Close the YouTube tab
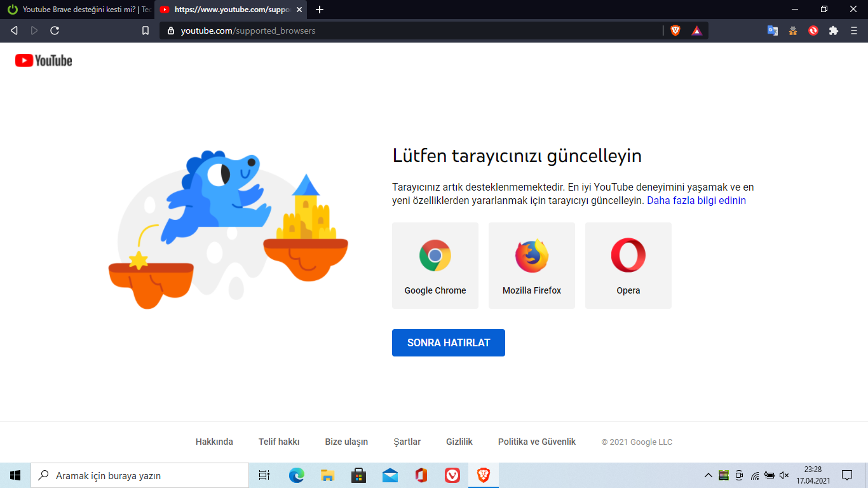 pos(299,10)
